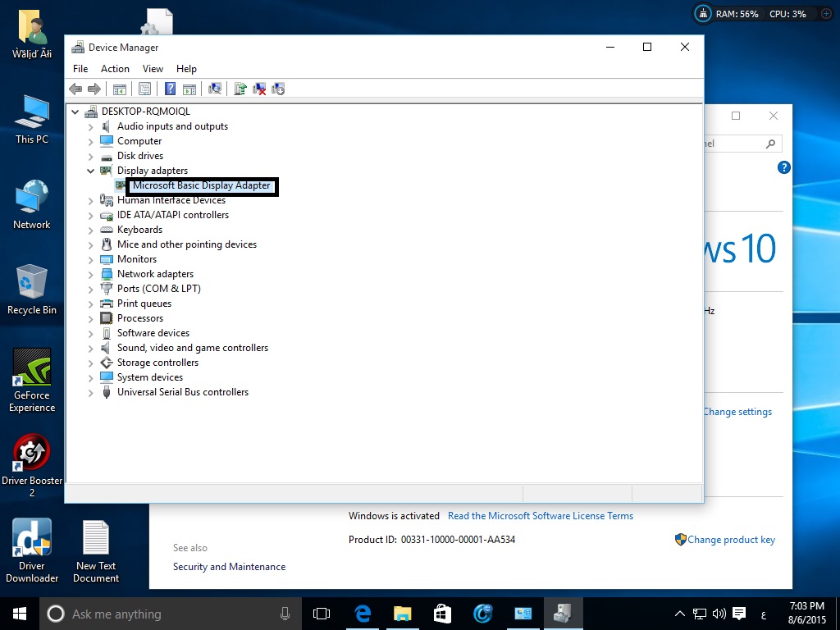
Task: Click Change settings in the System window
Action: pos(737,412)
